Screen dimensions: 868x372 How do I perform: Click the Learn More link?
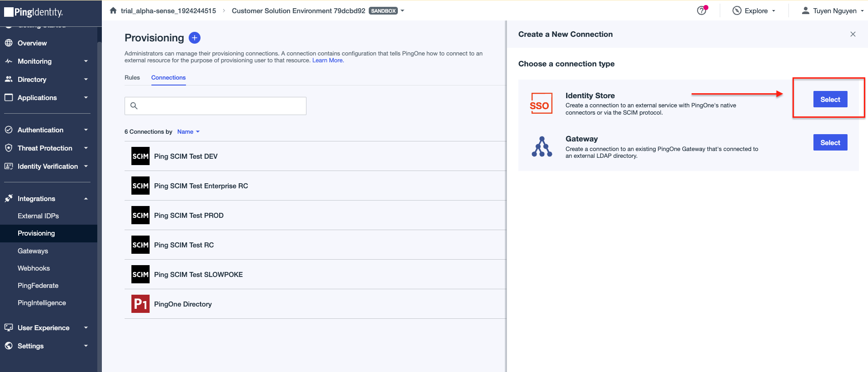click(328, 60)
